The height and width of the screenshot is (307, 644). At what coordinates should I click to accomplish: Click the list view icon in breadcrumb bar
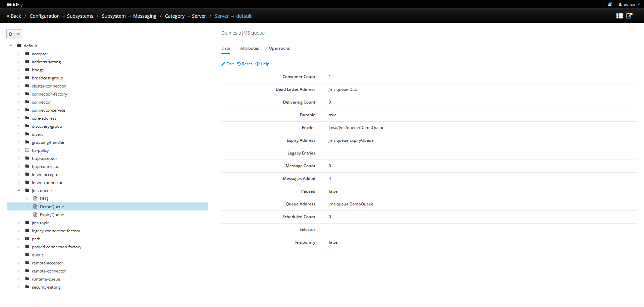[620, 16]
